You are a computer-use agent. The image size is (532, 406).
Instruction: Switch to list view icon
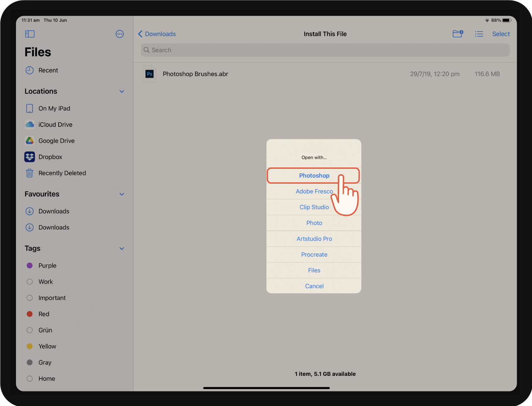click(x=479, y=34)
